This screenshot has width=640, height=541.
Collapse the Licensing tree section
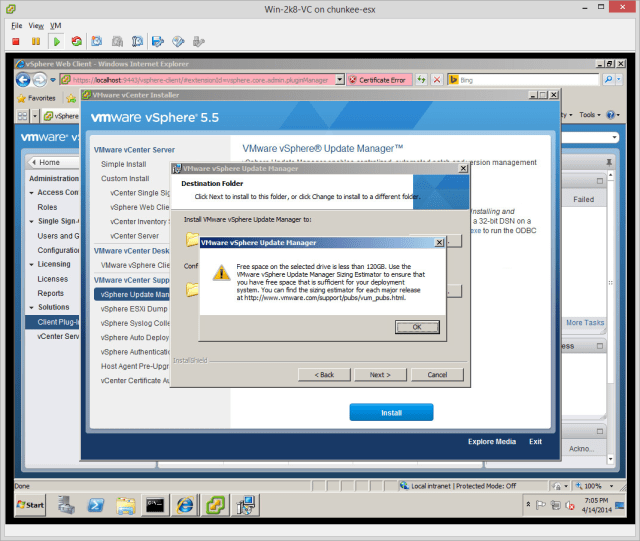point(31,265)
